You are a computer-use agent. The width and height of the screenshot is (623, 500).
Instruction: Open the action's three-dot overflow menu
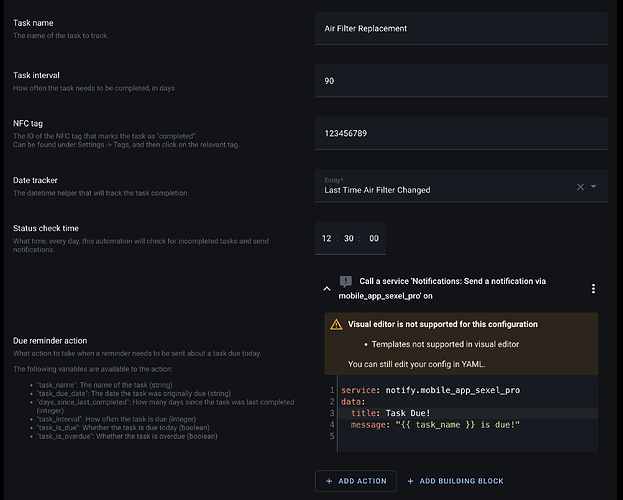(593, 289)
